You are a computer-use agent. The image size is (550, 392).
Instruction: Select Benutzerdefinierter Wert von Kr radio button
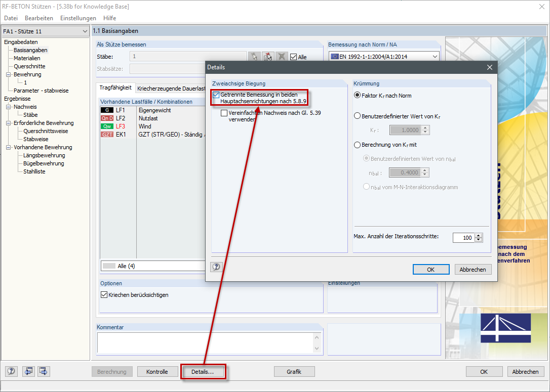[357, 116]
